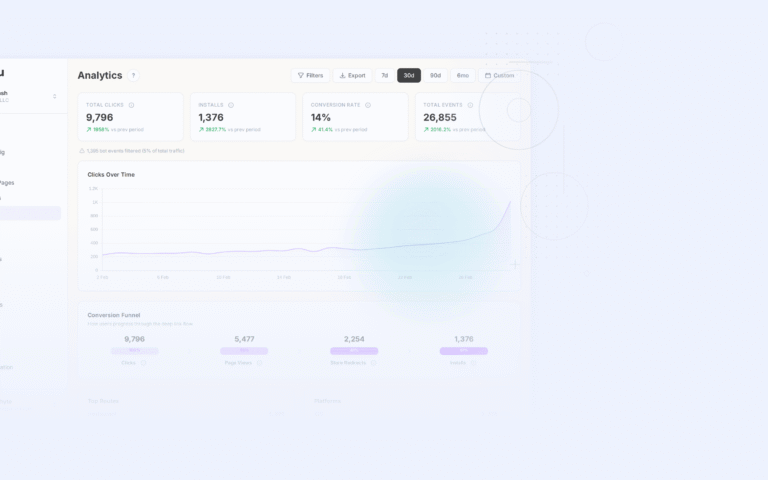This screenshot has width=768, height=480.
Task: Click the bot events filtered warning icon
Action: click(82, 151)
